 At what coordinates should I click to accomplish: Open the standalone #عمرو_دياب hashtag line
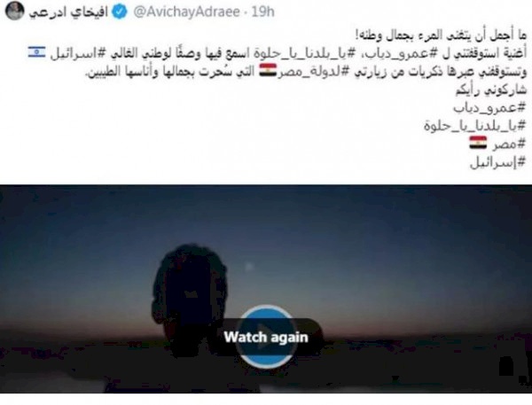pyautogui.click(x=490, y=107)
